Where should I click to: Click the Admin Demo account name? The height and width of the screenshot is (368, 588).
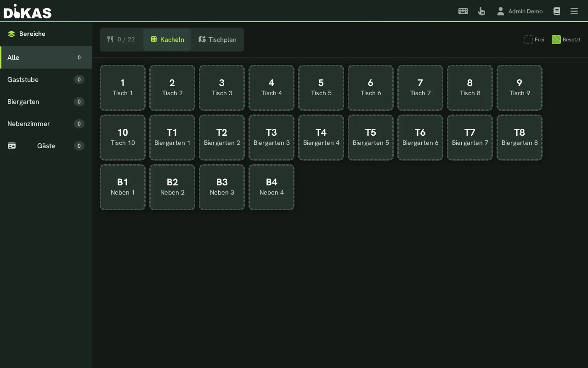(526, 11)
